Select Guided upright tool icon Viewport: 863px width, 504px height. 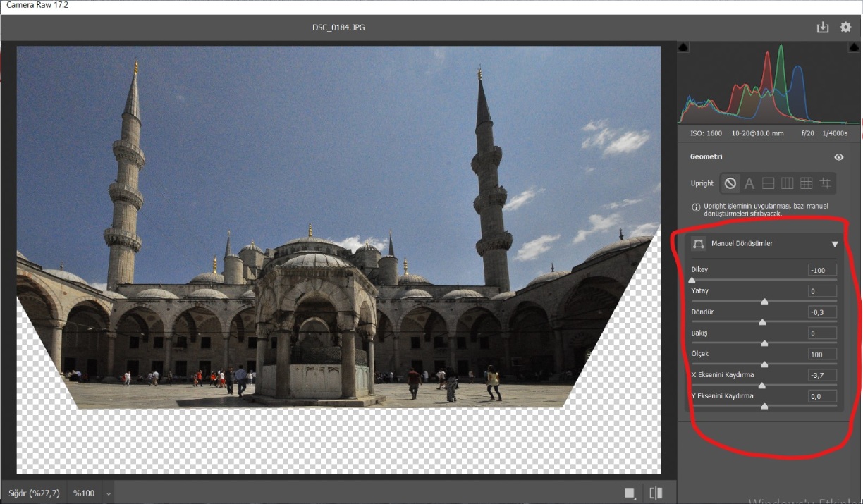point(825,183)
